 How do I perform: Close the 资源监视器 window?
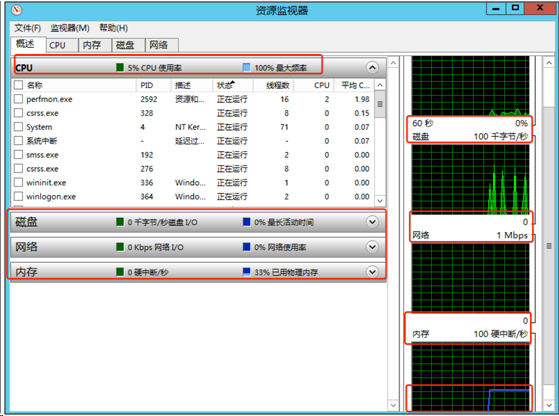coord(540,9)
